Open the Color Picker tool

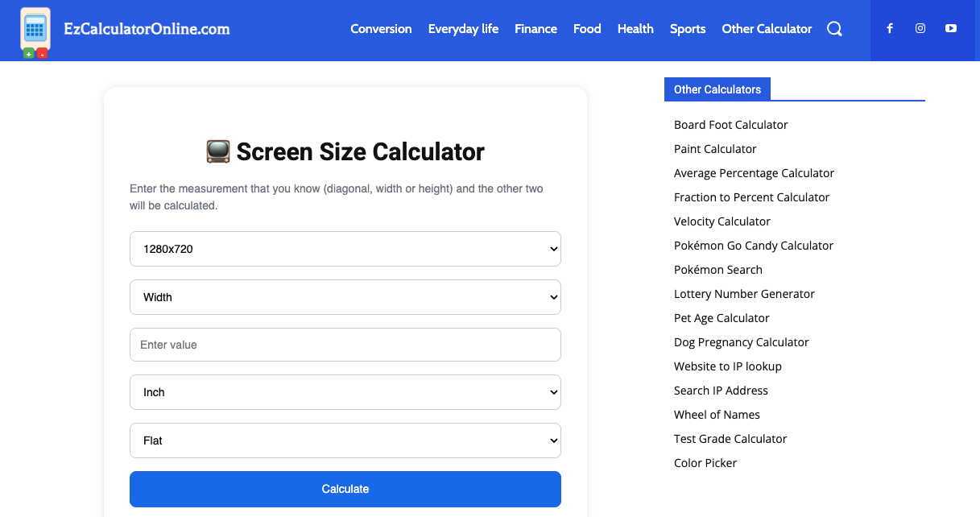click(x=705, y=462)
